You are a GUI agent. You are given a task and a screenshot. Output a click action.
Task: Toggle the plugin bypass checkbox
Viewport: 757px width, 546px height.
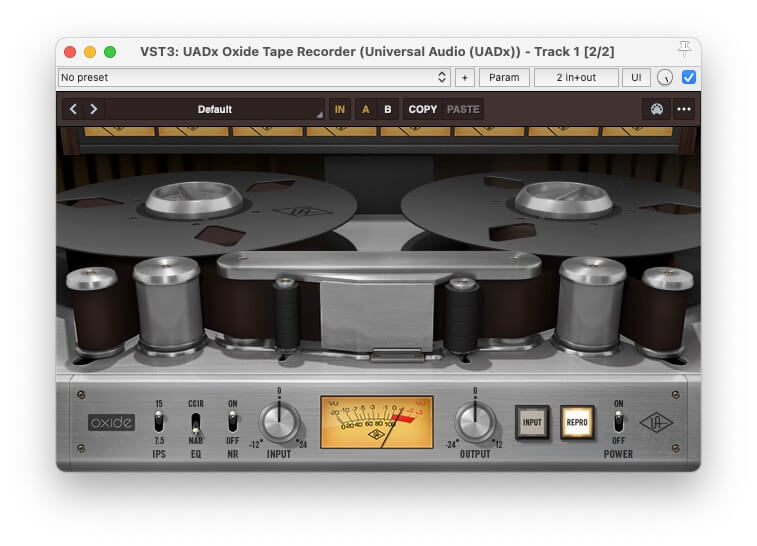(x=689, y=77)
